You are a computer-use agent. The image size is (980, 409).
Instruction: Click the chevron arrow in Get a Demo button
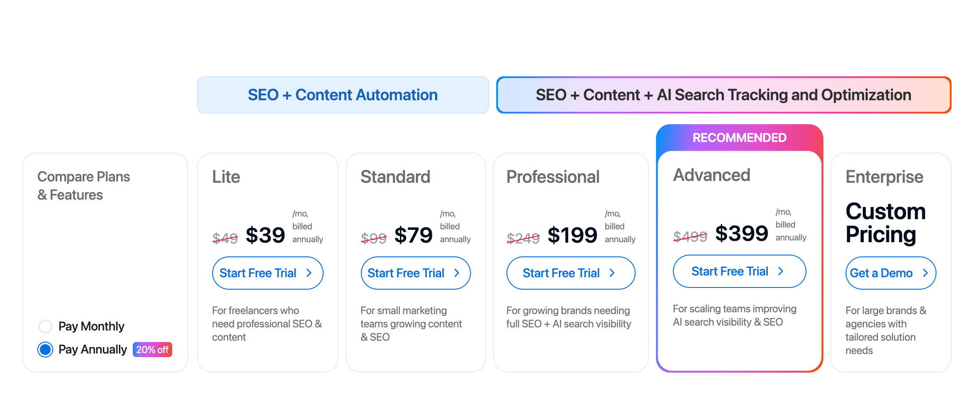[925, 273]
